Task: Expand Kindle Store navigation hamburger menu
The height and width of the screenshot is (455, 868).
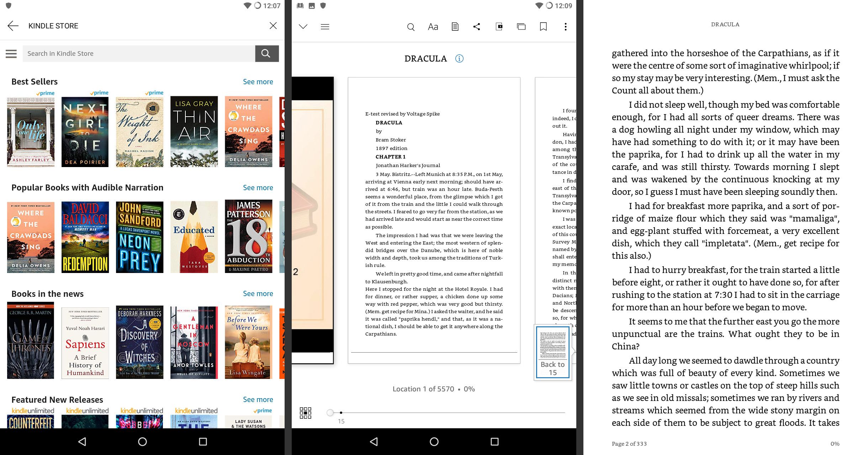Action: (11, 53)
